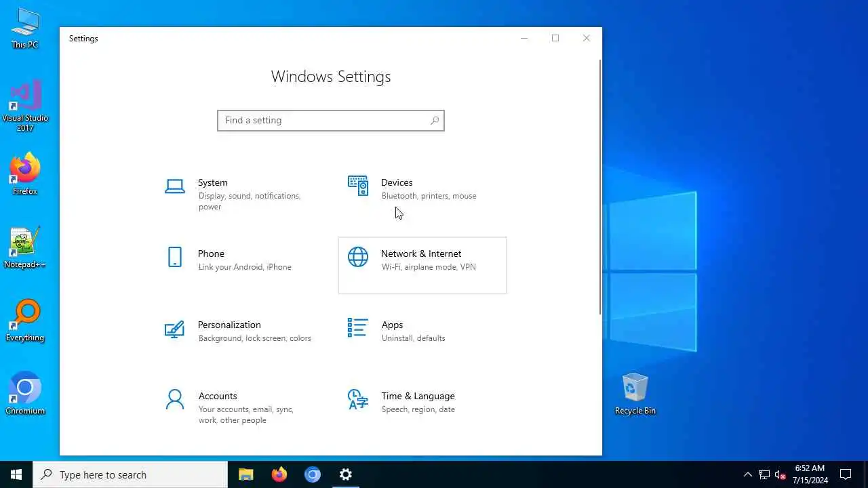Maximize the Settings window
The image size is (868, 488).
coord(555,39)
